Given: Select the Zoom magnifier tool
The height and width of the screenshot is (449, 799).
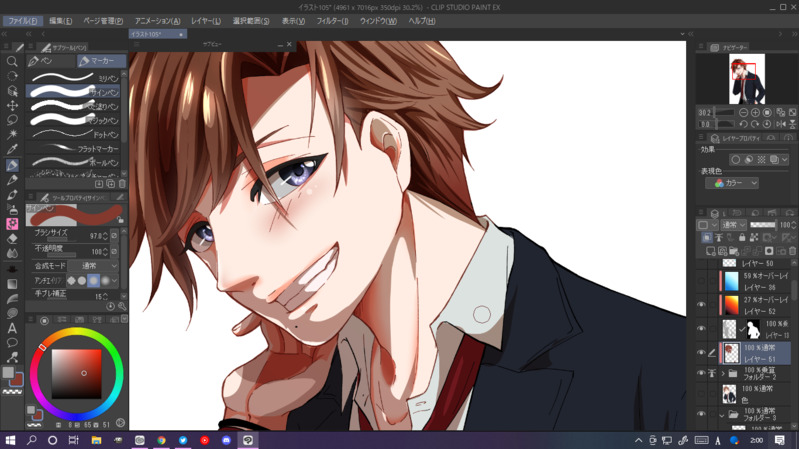Looking at the screenshot, I should tap(12, 62).
